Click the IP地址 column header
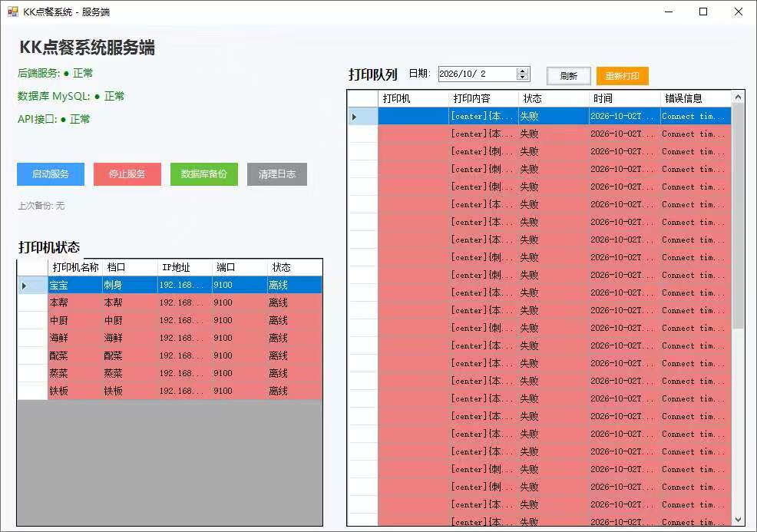Image resolution: width=757 pixels, height=532 pixels. 185,267
